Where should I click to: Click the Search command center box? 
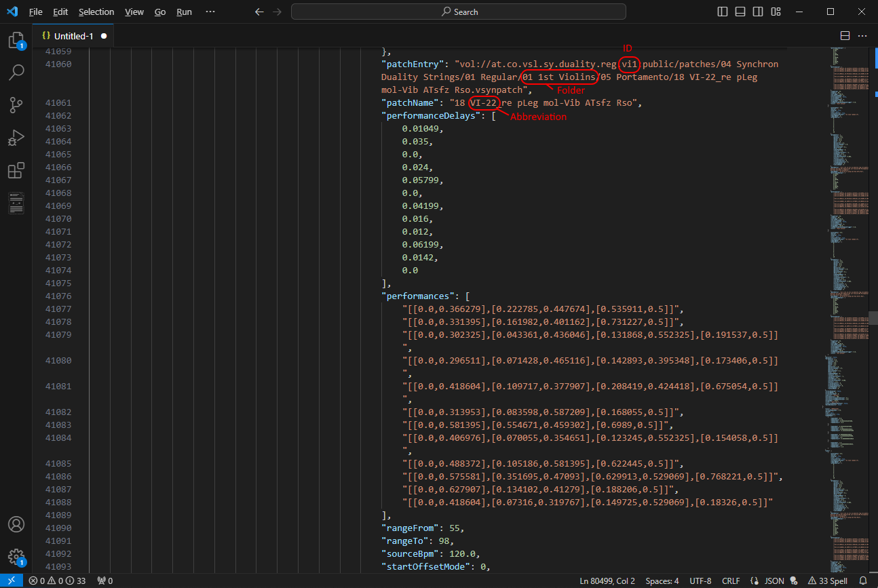point(459,12)
